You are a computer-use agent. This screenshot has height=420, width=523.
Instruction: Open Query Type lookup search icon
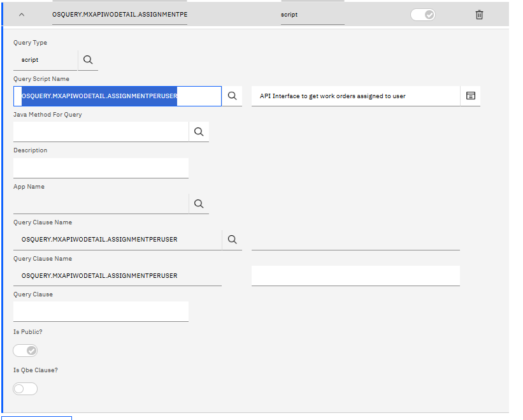[88, 60]
